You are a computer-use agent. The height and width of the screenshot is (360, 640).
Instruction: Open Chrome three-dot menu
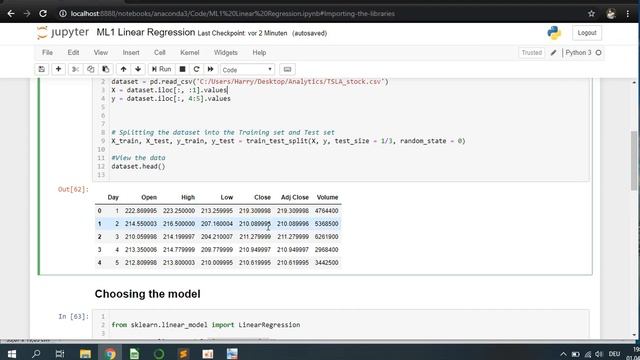628,13
